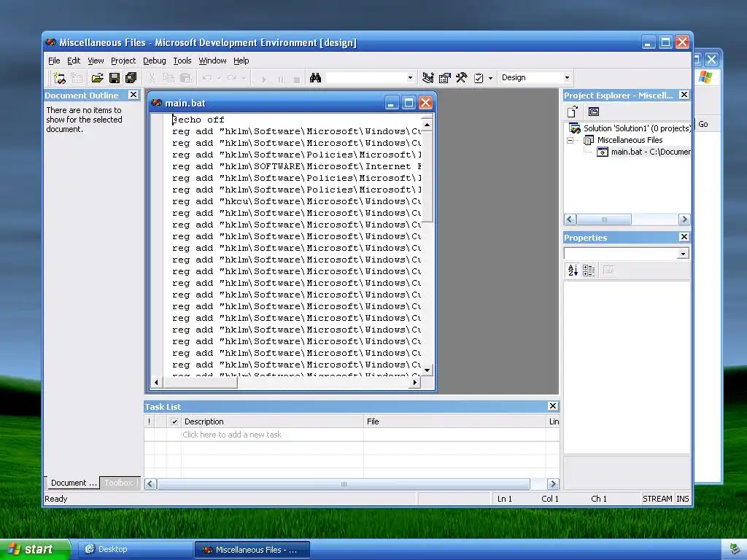Open the Undo history dropdown arrow

click(x=219, y=78)
